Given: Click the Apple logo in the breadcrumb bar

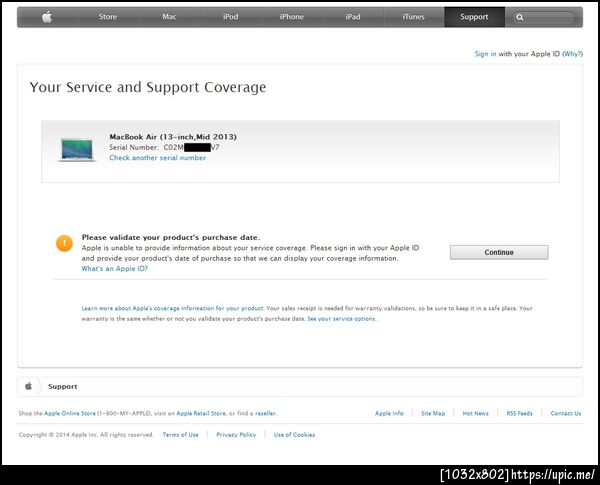Looking at the screenshot, I should [x=28, y=386].
